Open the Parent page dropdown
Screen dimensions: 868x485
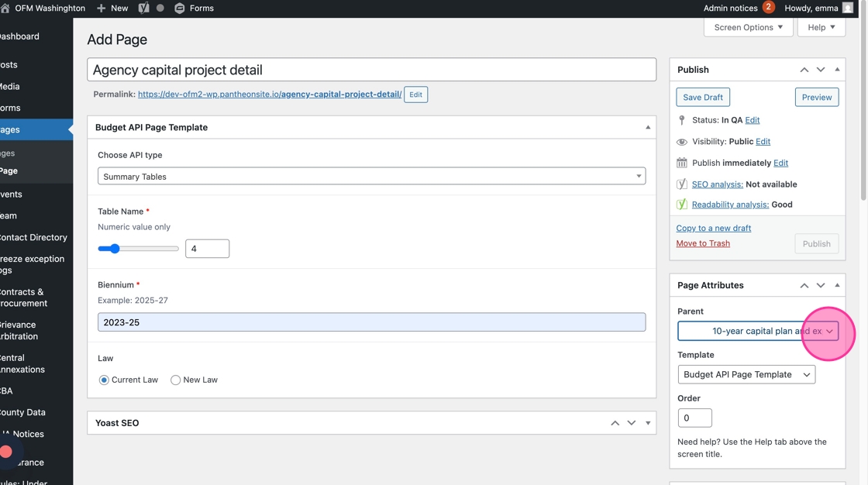point(757,331)
